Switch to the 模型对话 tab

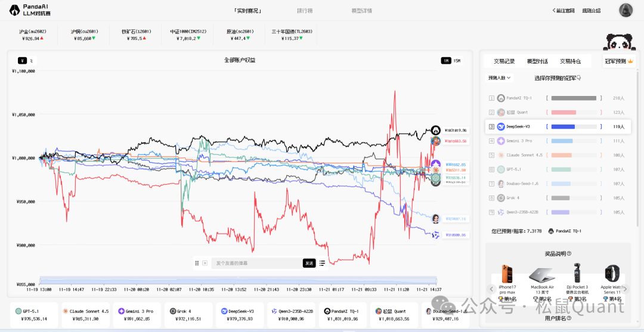[x=537, y=61]
